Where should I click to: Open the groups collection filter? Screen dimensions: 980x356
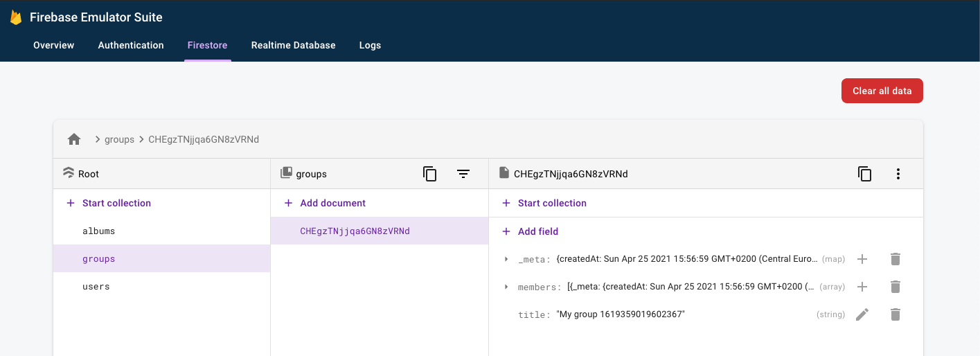(463, 174)
